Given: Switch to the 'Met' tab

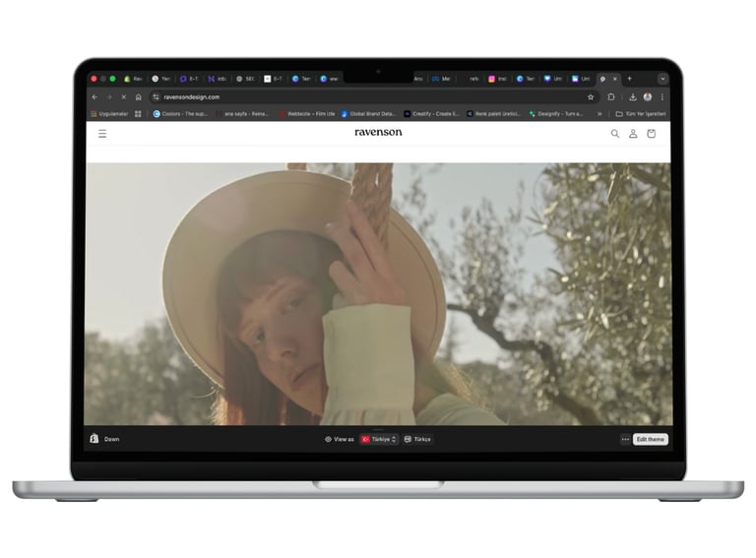Looking at the screenshot, I should click(441, 79).
